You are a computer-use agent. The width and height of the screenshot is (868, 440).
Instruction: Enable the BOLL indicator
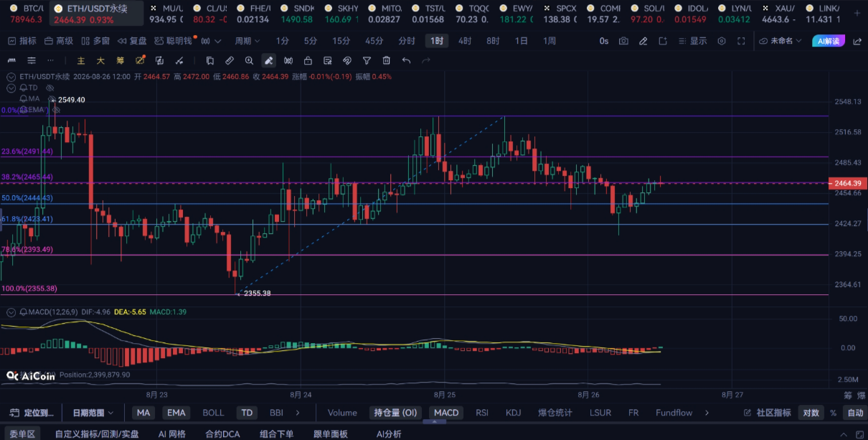click(213, 413)
